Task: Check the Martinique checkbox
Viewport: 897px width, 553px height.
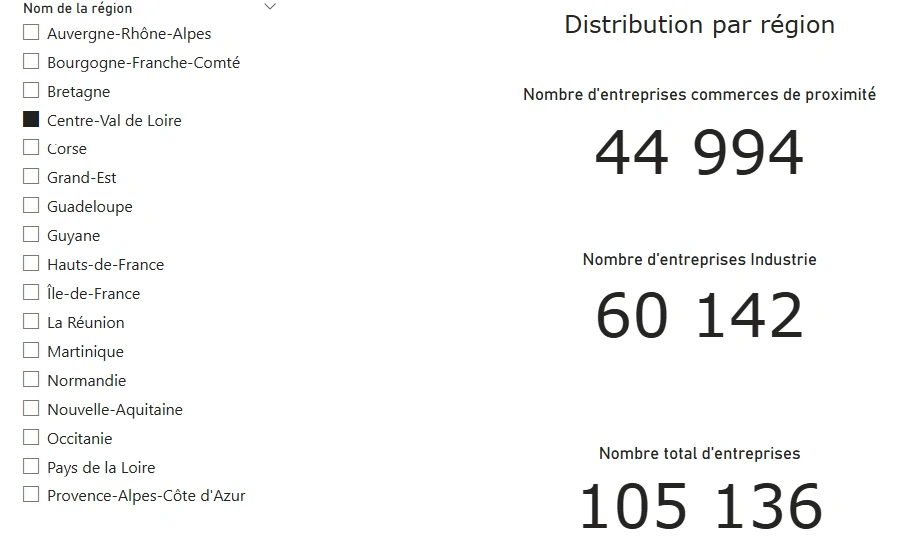Action: point(31,351)
